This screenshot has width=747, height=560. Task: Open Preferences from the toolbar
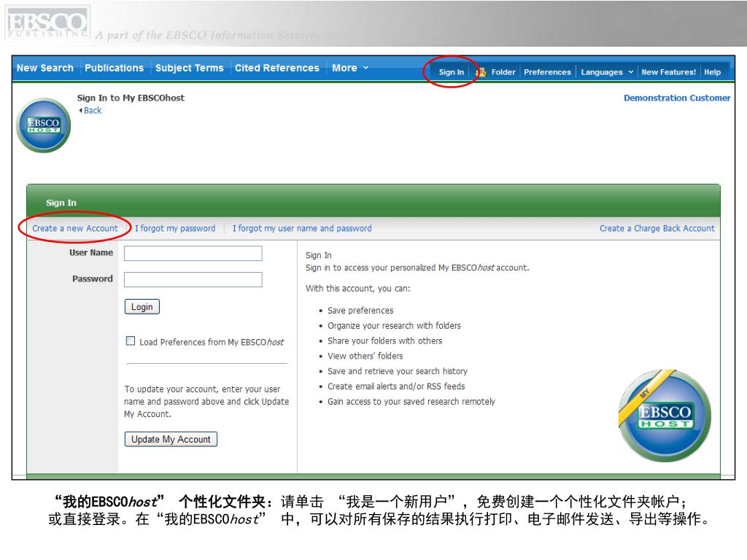pos(547,72)
